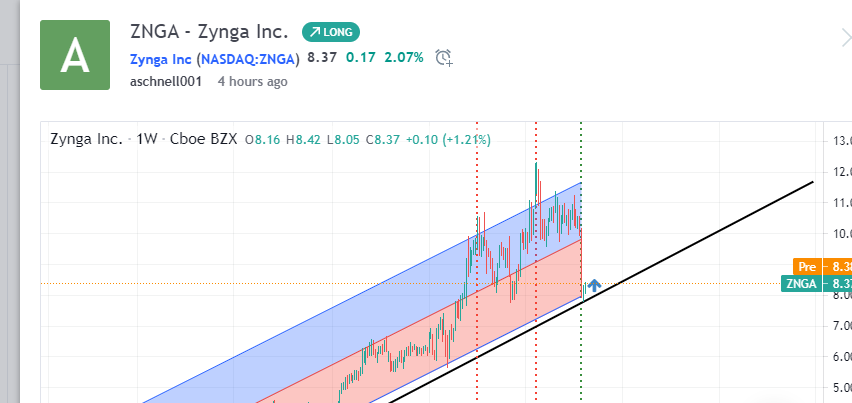Click the Zynga Inc. chart legend title
Viewport: 852px width, 403px height.
pyautogui.click(x=86, y=139)
